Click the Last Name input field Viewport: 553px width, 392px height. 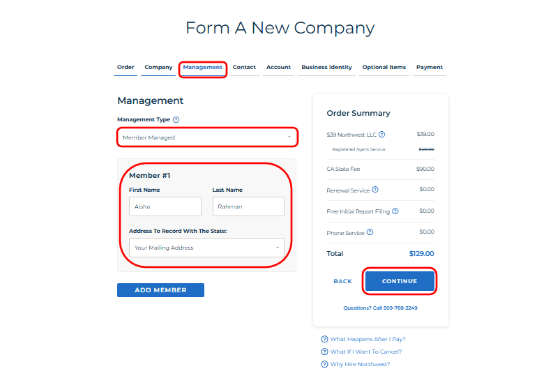point(248,206)
